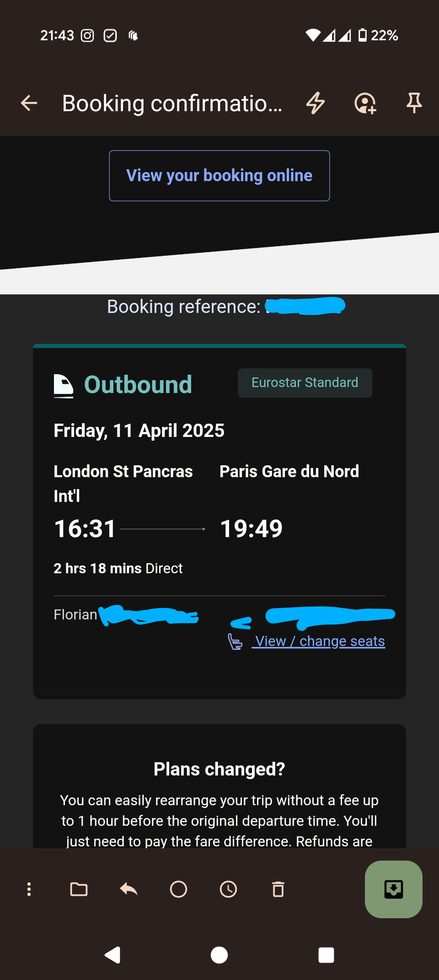Delete the email with trash icon
439x980 pixels.
pos(278,889)
